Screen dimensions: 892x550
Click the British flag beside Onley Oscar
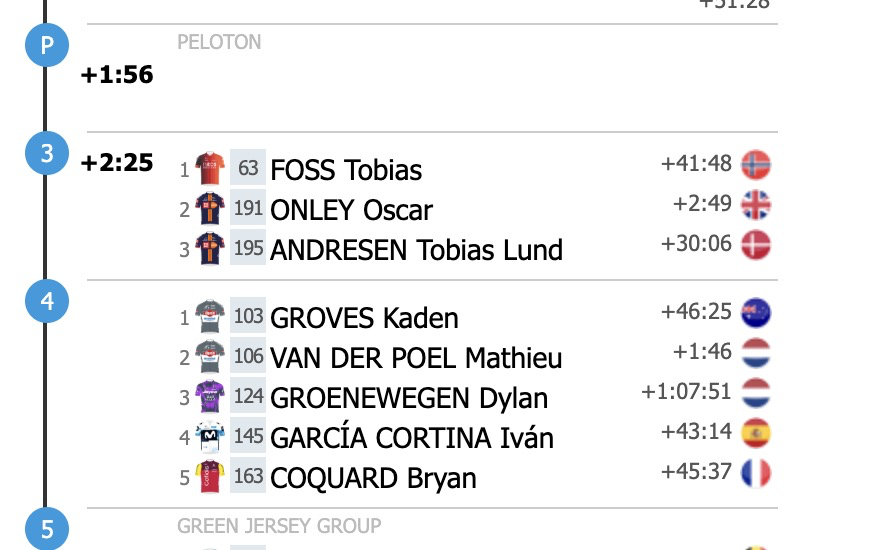click(756, 205)
